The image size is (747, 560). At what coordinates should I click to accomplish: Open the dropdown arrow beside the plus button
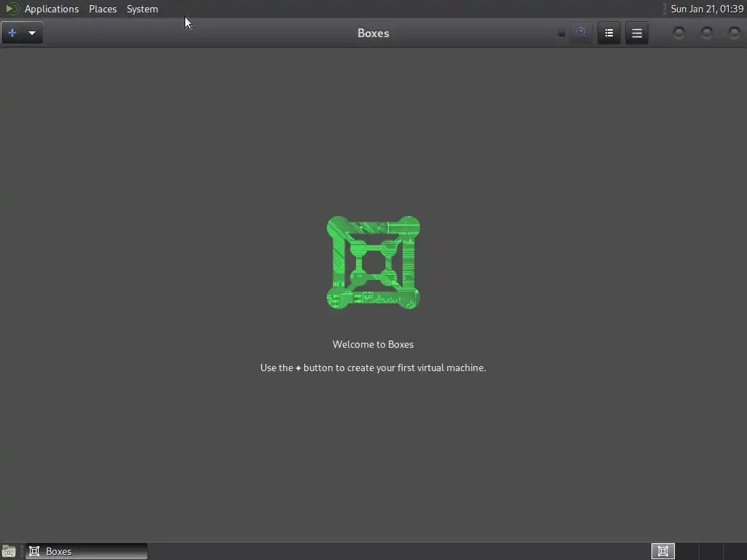[32, 33]
